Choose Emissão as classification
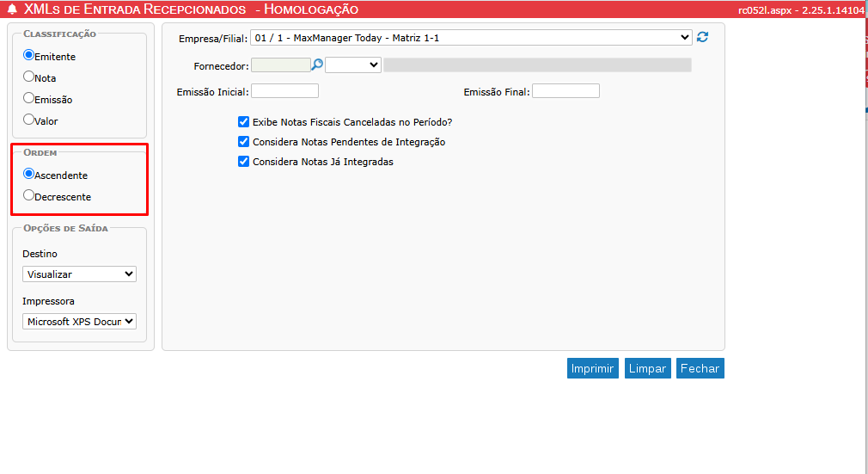 [29, 98]
